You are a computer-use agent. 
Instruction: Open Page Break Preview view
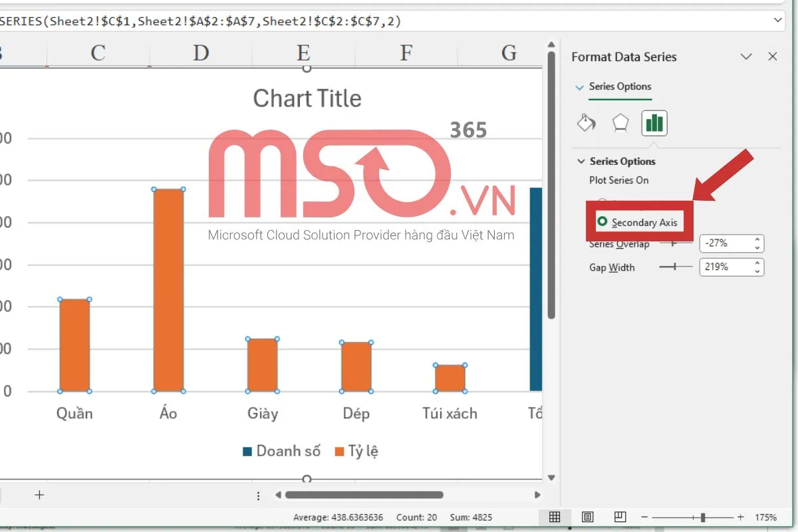(x=620, y=517)
